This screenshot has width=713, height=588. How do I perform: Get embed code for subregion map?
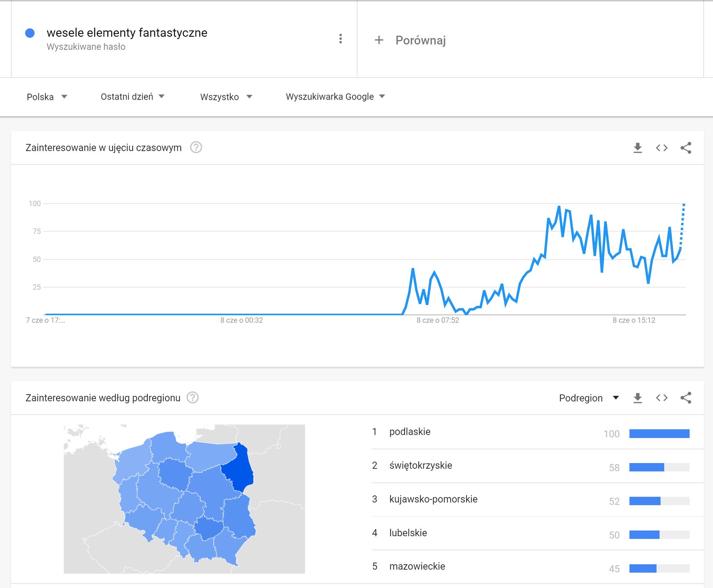tap(662, 398)
